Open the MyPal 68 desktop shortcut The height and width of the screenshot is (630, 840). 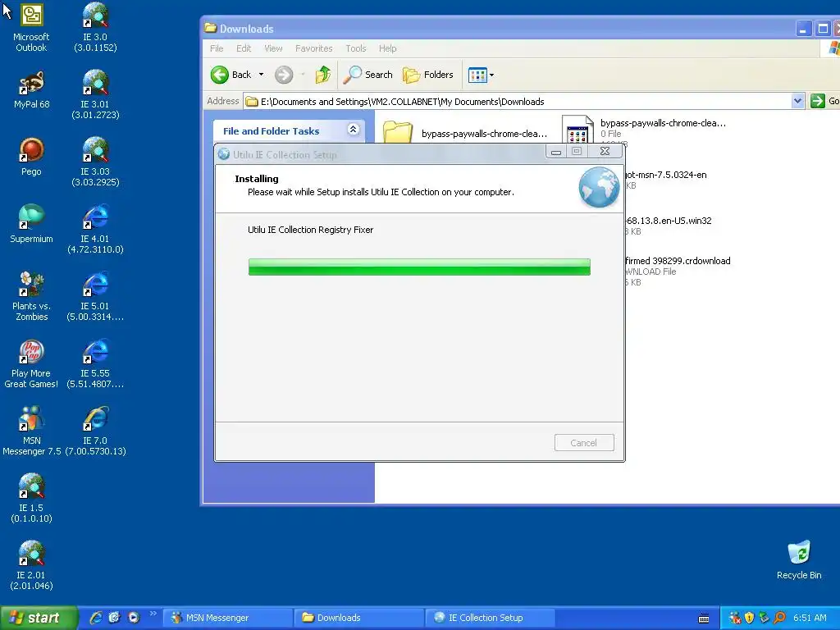coord(31,90)
